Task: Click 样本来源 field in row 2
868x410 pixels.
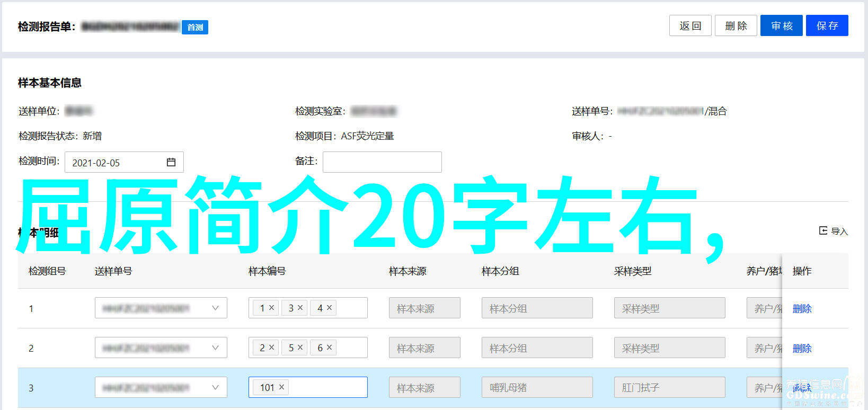Action: pyautogui.click(x=424, y=347)
